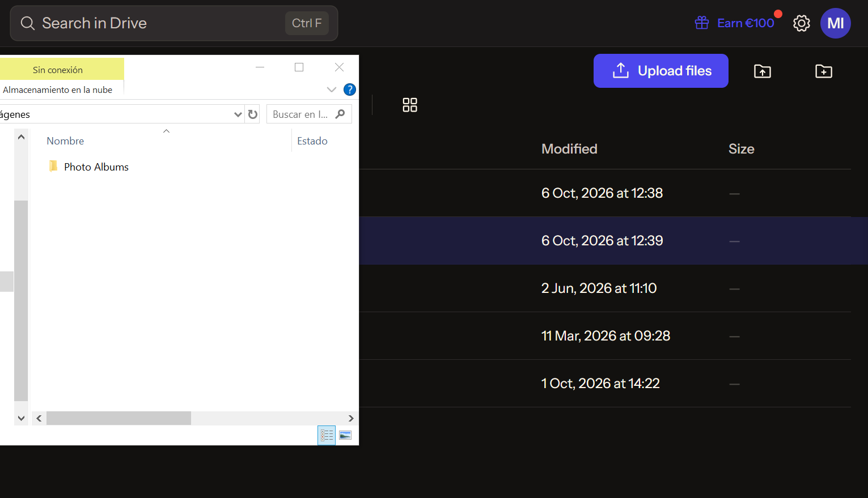
Task: Click the Photo Albums folder name
Action: pos(96,167)
